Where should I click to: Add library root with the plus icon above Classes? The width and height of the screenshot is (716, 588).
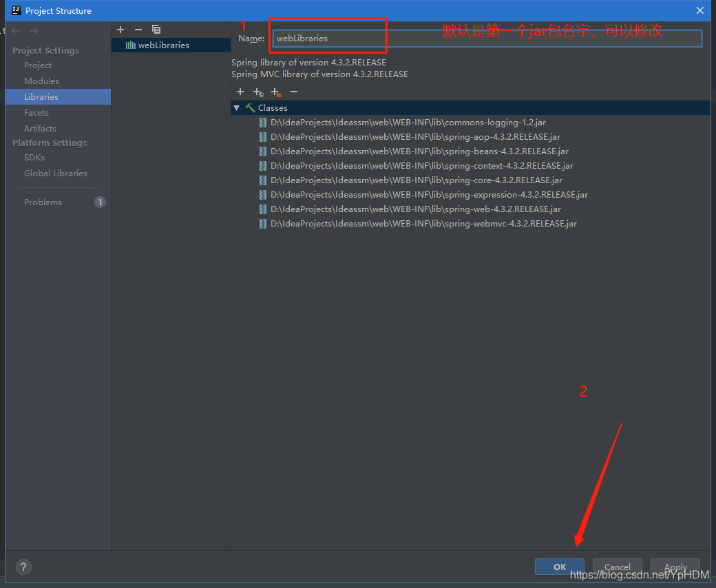240,92
